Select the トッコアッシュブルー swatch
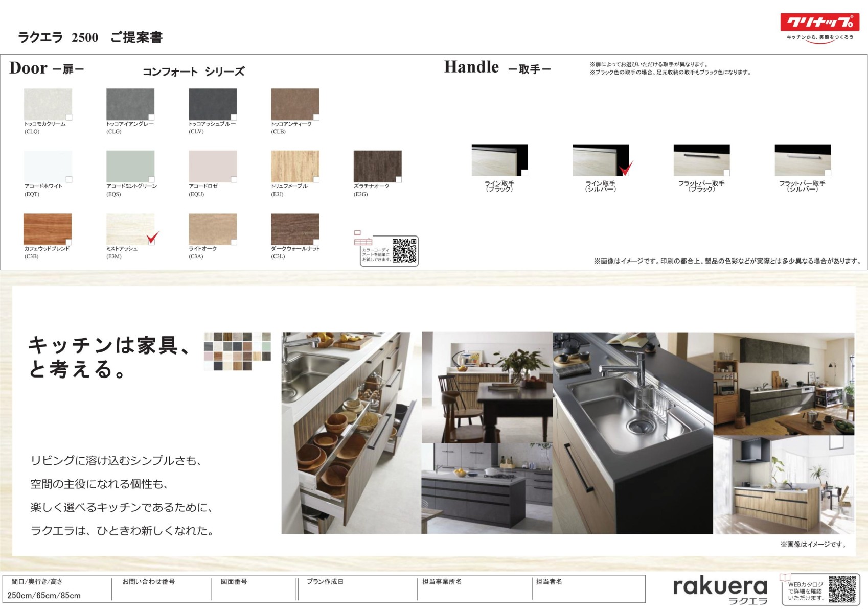868x613 pixels. [x=213, y=104]
